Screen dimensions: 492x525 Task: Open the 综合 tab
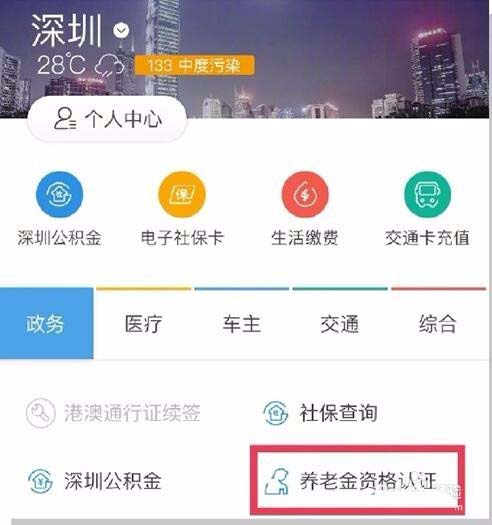[x=438, y=324]
